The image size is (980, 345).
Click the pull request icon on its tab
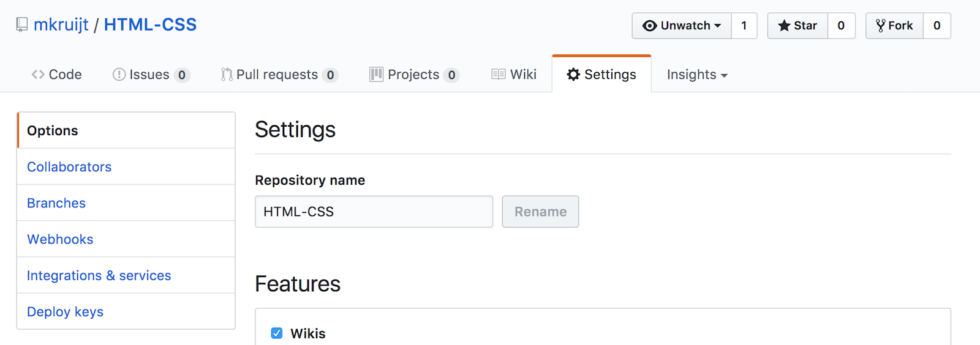227,75
